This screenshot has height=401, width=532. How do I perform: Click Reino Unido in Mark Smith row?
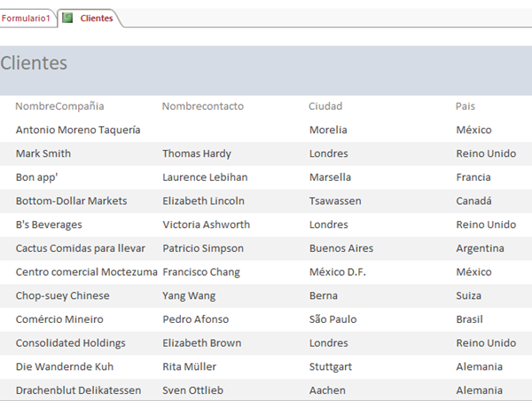(486, 153)
